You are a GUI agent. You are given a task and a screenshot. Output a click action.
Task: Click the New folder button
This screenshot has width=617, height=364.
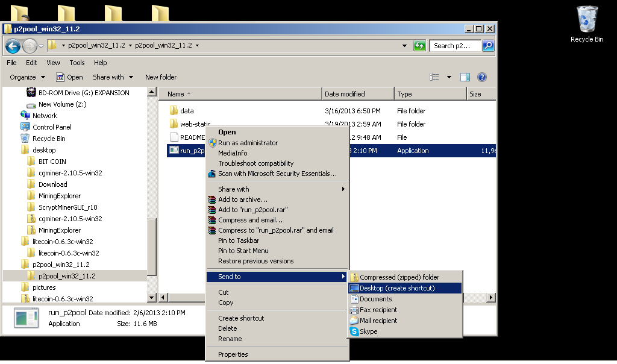click(161, 77)
